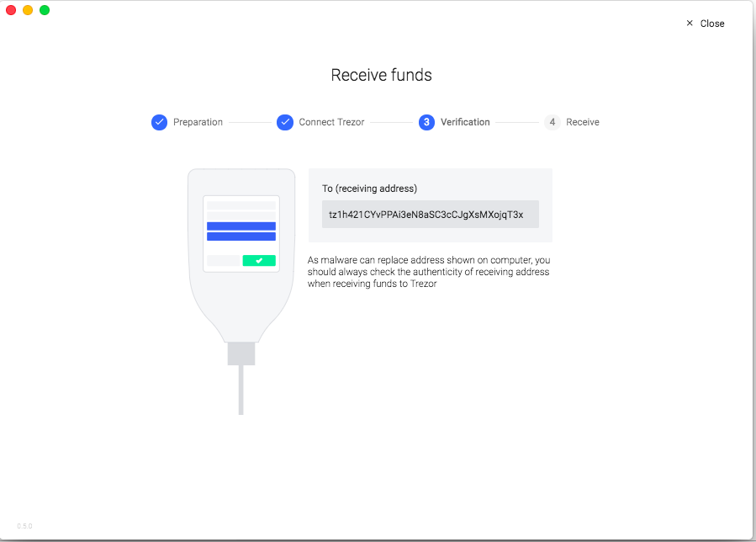This screenshot has height=542, width=756.
Task: Minimize window with yellow macOS button
Action: tap(28, 10)
